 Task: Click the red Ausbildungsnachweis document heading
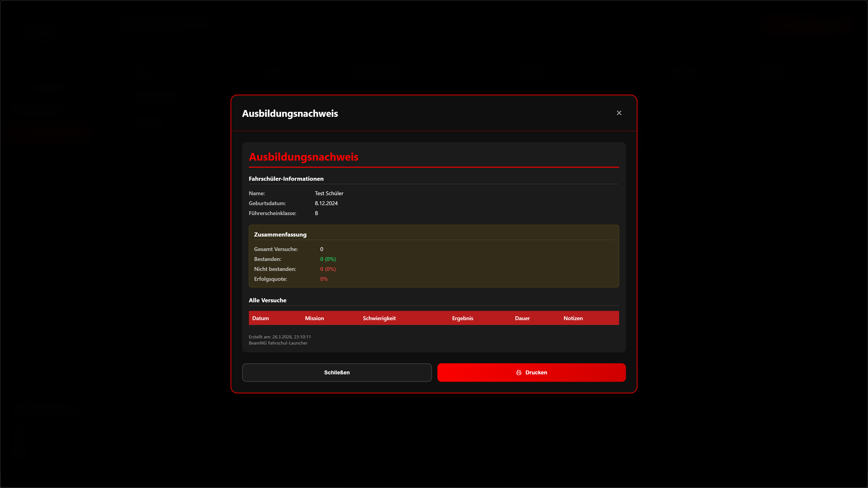(303, 157)
